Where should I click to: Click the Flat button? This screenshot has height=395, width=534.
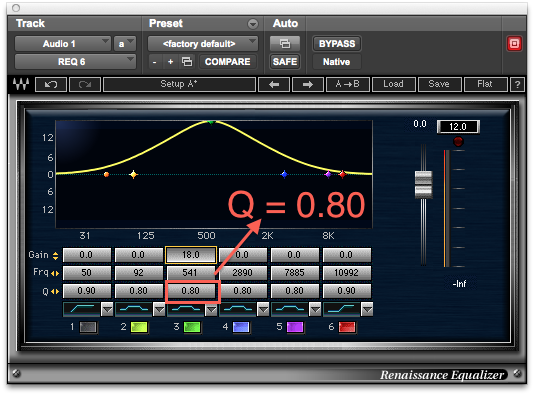tap(485, 84)
